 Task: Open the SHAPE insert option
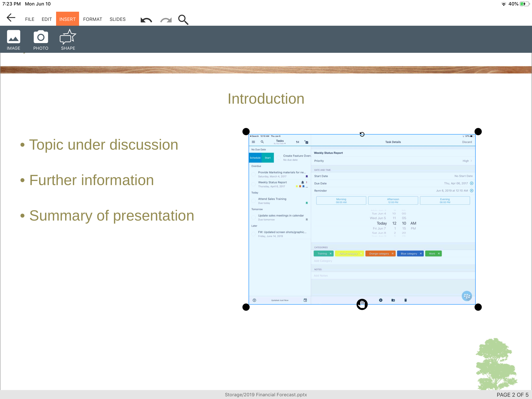click(68, 40)
